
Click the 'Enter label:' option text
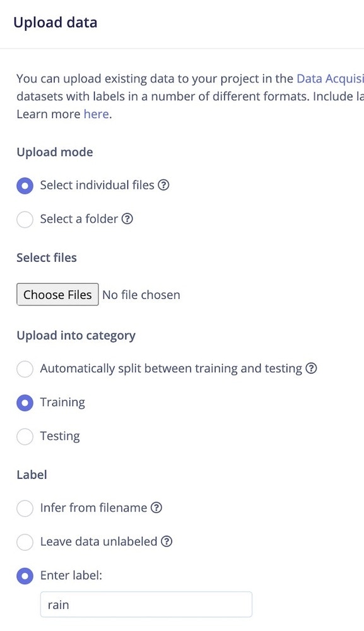pyautogui.click(x=71, y=575)
